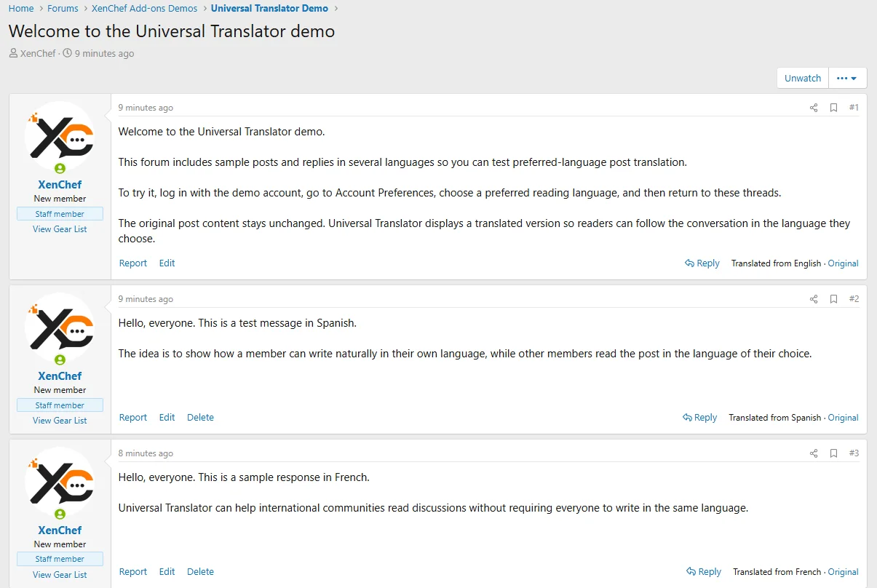This screenshot has height=588, width=877.
Task: Edit post #3
Action: click(167, 572)
